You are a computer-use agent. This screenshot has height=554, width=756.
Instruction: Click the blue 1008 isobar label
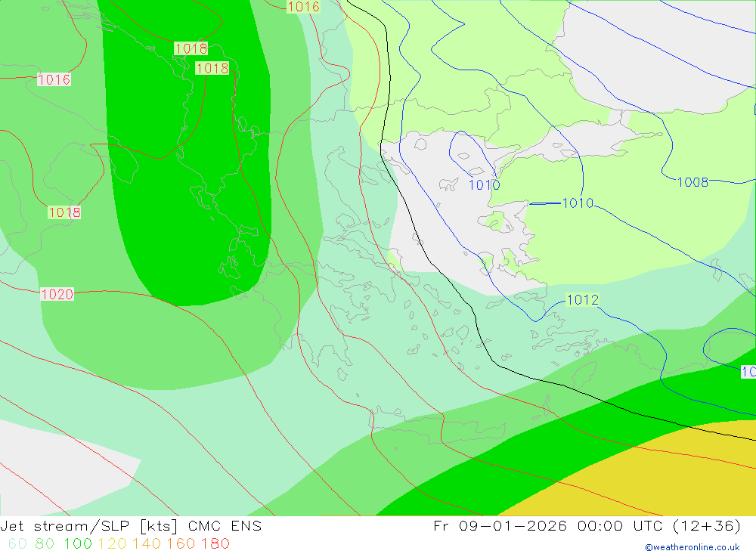tap(692, 182)
